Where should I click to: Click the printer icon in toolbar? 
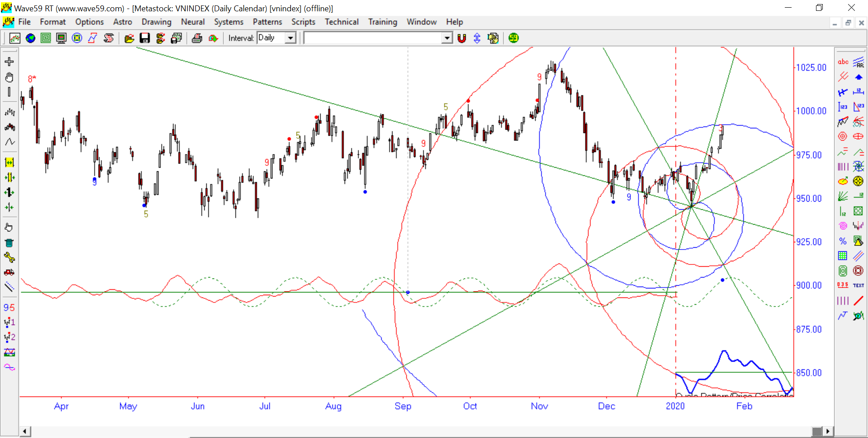(197, 38)
